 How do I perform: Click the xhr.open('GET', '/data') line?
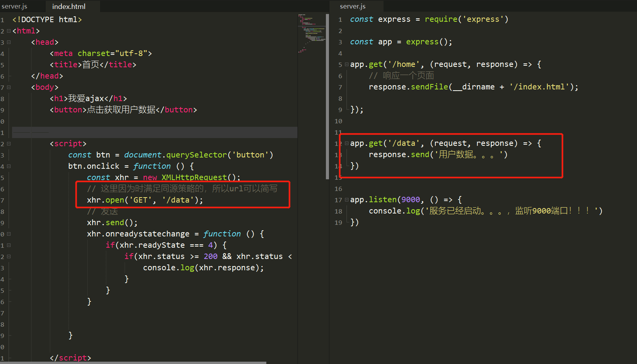click(145, 200)
